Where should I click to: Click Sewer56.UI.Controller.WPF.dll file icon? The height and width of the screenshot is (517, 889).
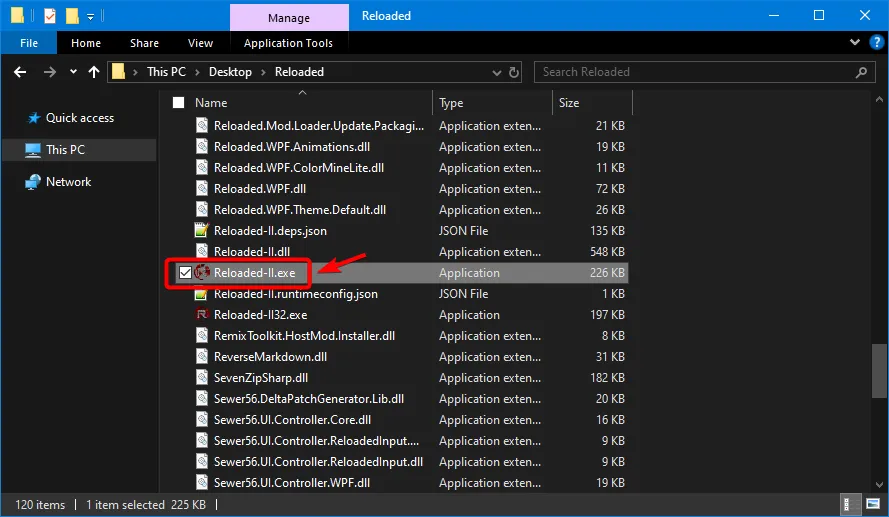202,482
